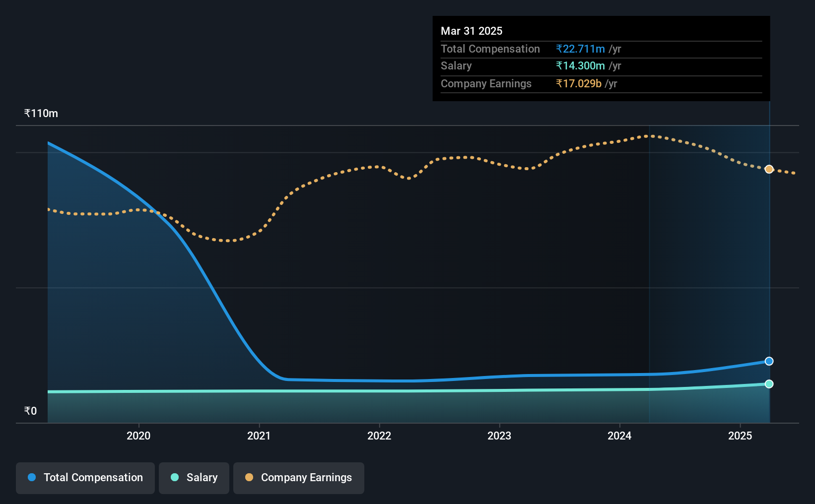Click the ₹0 y-axis label
This screenshot has width=815, height=504.
[30, 411]
